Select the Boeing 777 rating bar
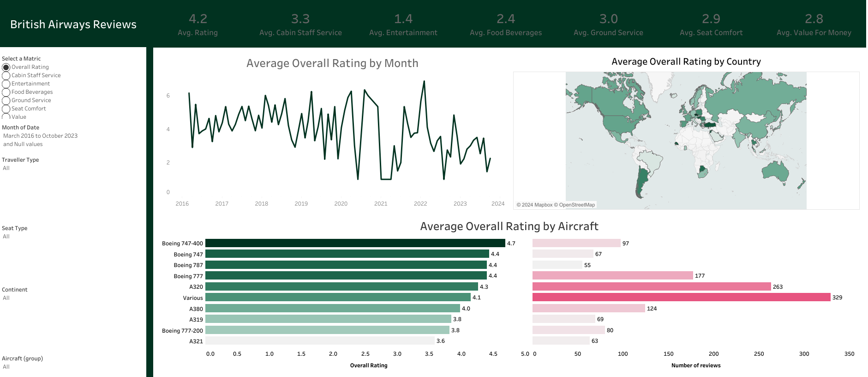The height and width of the screenshot is (377, 868). 346,275
